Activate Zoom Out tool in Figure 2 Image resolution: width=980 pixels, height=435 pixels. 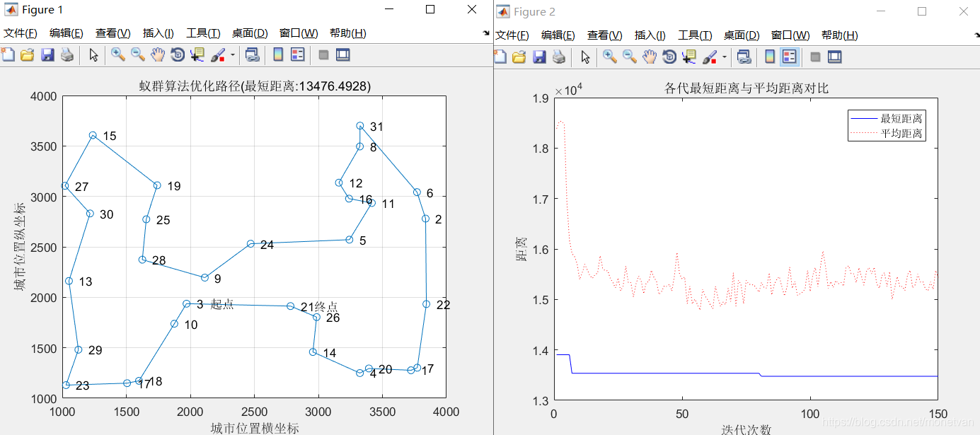(629, 56)
